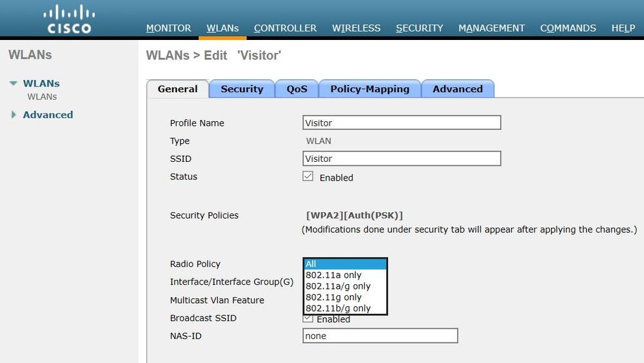Switch to the Security tab
Screen dimensions: 644x363
pyautogui.click(x=242, y=89)
